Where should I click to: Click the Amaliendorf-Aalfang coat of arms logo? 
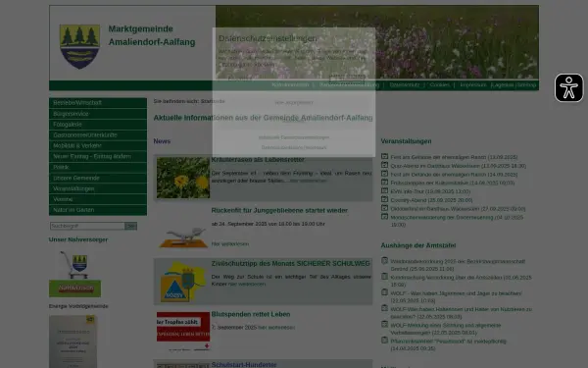point(79,46)
